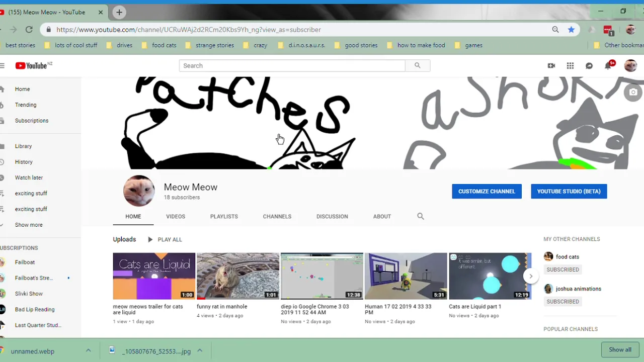Open Watch later in the sidebar

29,177
